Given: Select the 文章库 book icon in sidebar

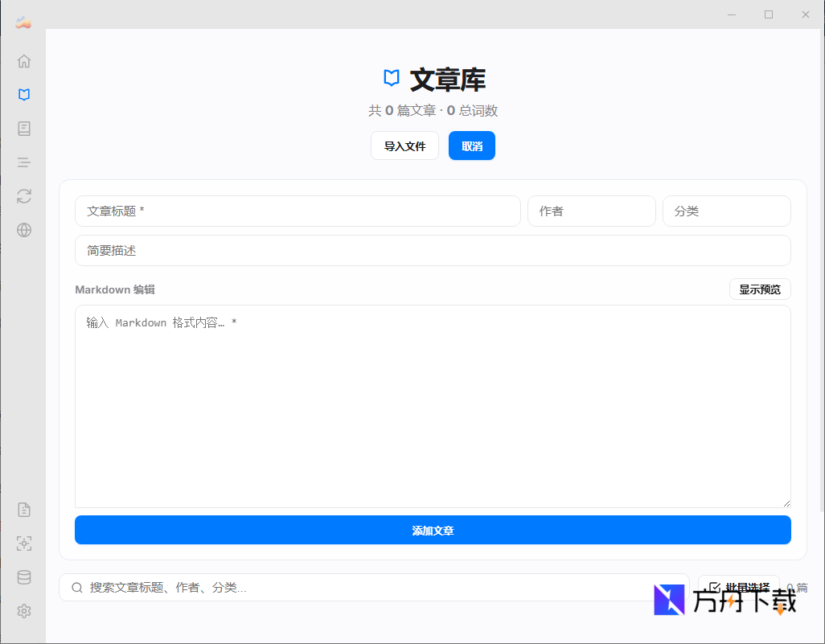Looking at the screenshot, I should tap(23, 94).
